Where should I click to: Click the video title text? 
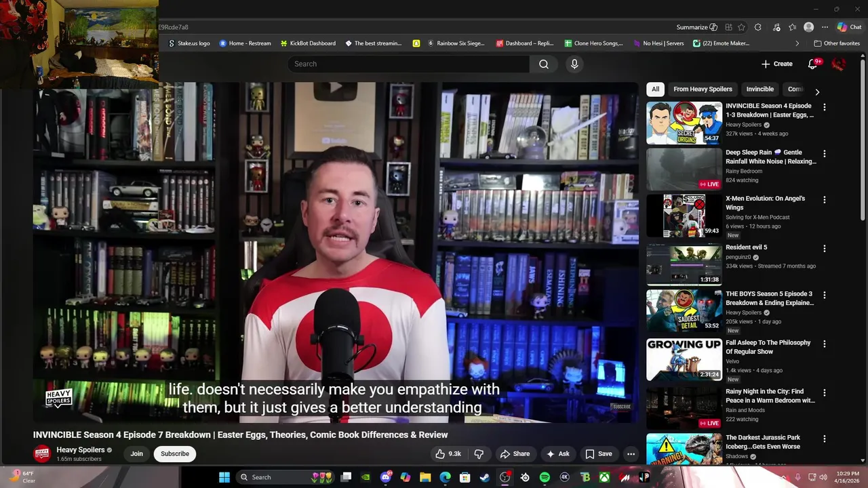click(x=241, y=434)
